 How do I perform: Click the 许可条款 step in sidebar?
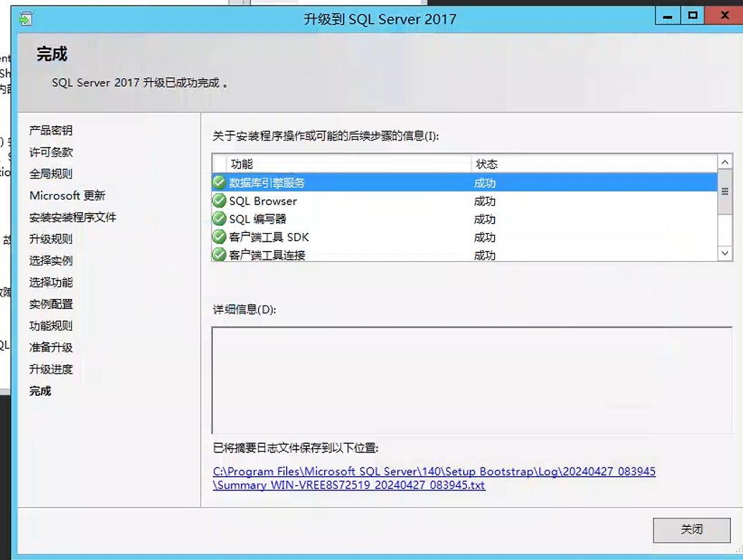coord(51,152)
